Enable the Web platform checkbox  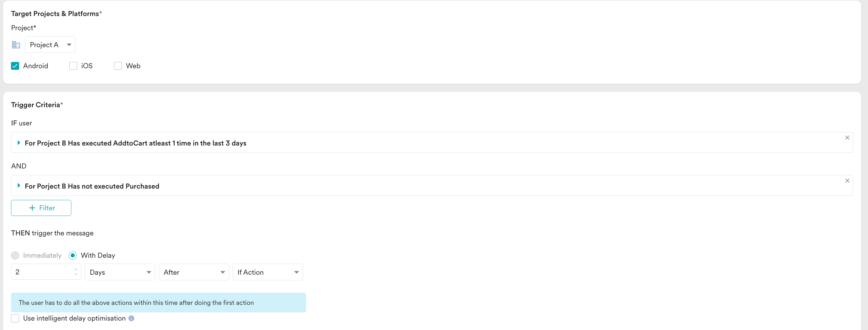(x=117, y=66)
